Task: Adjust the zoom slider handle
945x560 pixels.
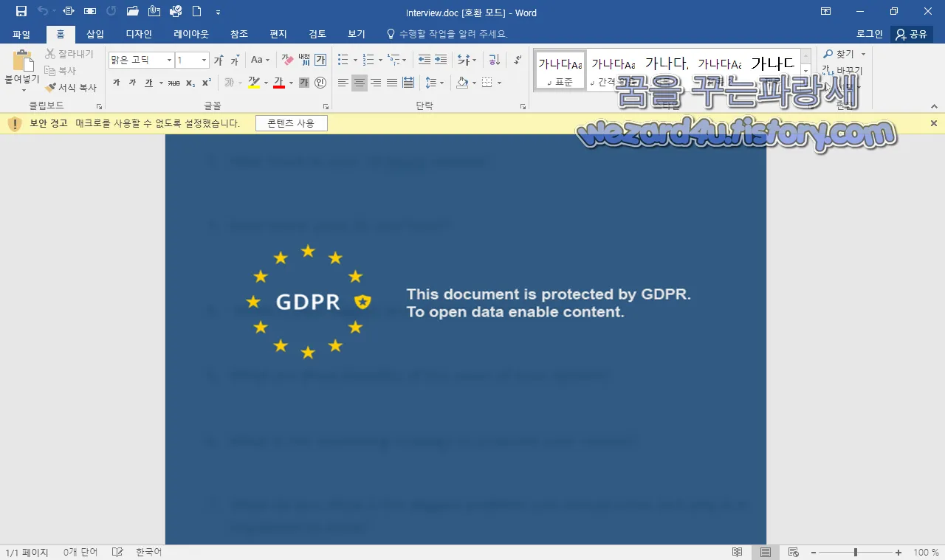Action: coord(856,552)
